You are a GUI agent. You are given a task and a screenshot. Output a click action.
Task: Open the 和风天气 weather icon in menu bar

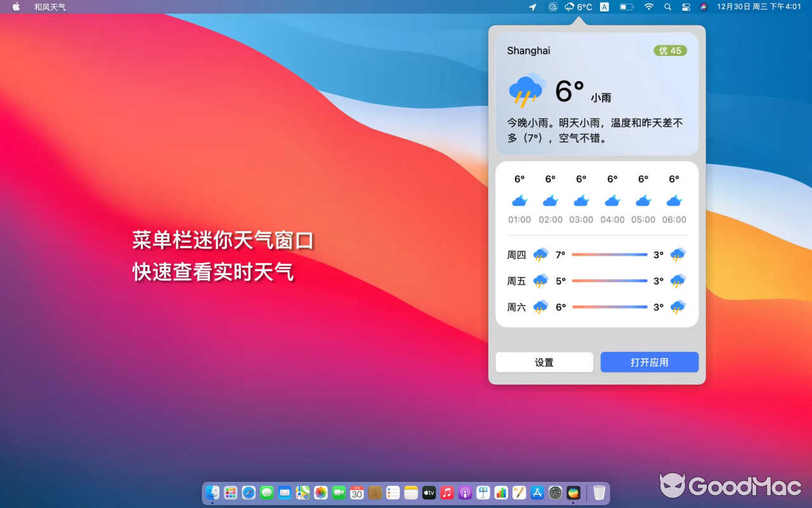(570, 7)
